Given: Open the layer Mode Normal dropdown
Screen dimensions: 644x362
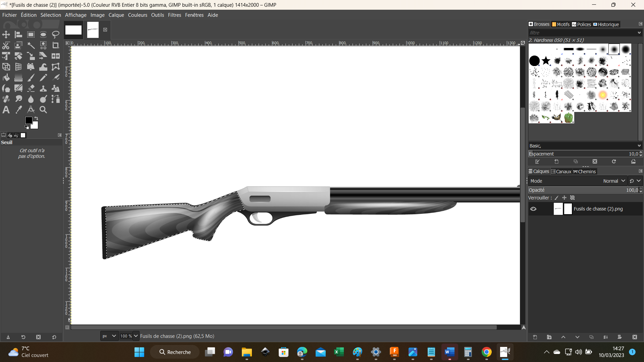Looking at the screenshot, I should click(x=614, y=181).
